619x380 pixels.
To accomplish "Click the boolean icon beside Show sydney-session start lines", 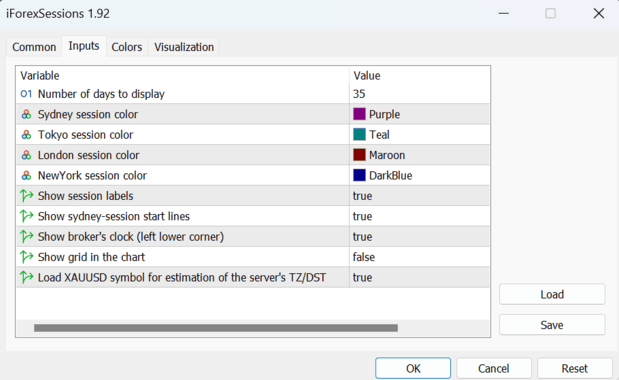I will (26, 216).
